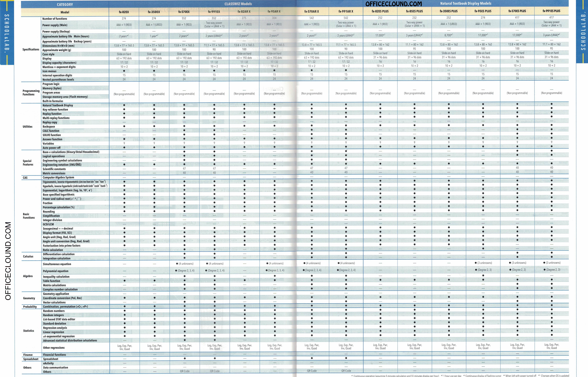
Task: Click the Programming Functions category label
Action: (x=31, y=93)
